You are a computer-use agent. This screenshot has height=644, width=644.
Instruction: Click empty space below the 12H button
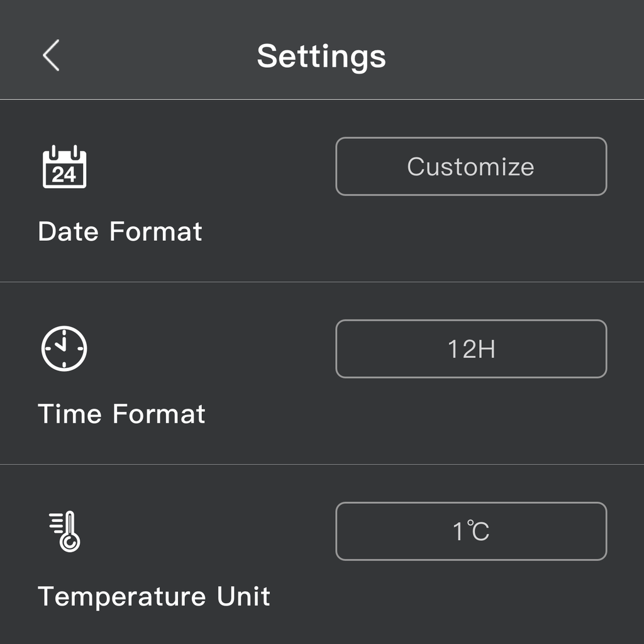[x=471, y=421]
